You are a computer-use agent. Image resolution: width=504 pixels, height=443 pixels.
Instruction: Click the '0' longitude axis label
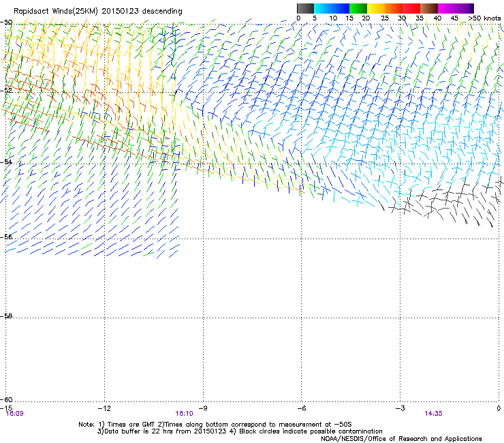499,408
